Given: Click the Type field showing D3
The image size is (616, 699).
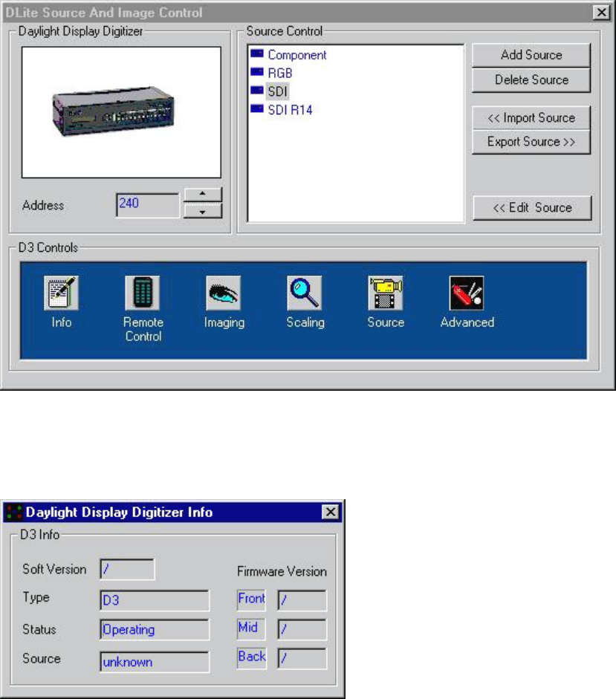Looking at the screenshot, I should (x=155, y=600).
